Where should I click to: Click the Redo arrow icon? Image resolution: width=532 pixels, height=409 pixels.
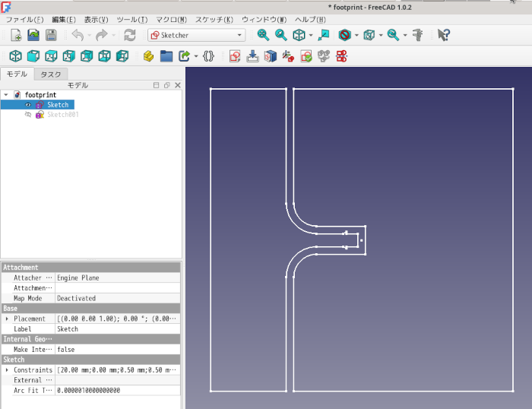tap(101, 35)
